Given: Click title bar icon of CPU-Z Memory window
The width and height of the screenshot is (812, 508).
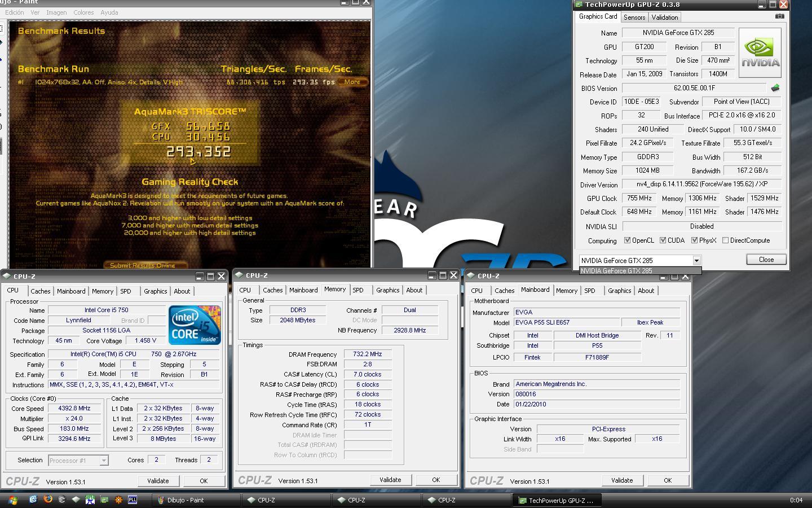Looking at the screenshot, I should pyautogui.click(x=239, y=275).
